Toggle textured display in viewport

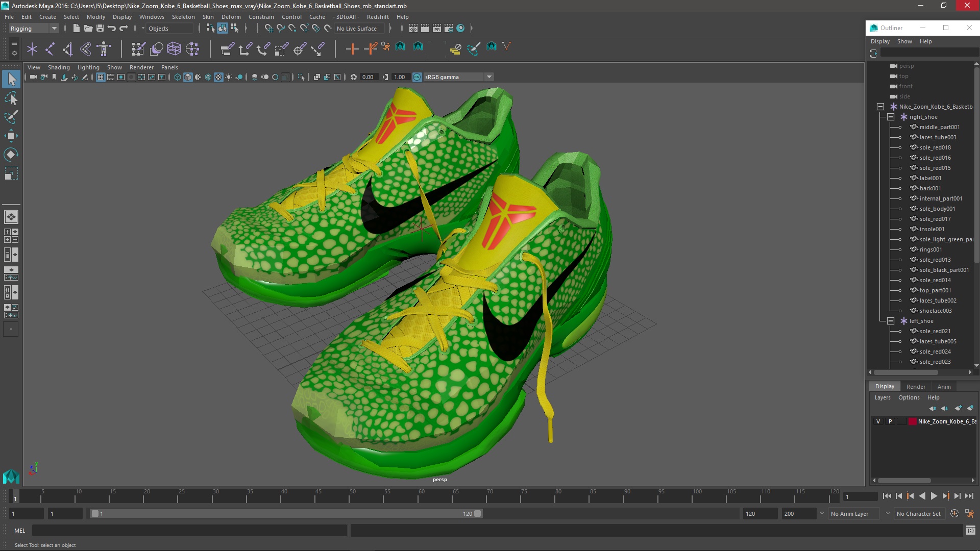(x=218, y=77)
